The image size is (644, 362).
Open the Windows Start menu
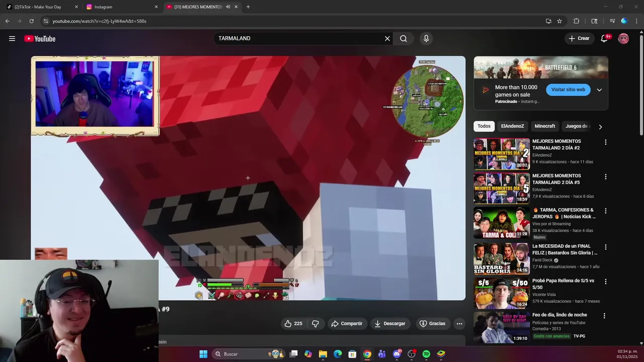203,354
